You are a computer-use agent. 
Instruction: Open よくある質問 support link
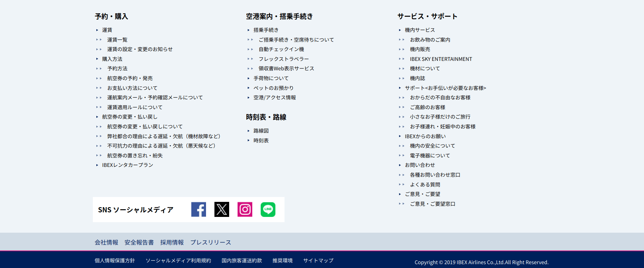(x=425, y=185)
